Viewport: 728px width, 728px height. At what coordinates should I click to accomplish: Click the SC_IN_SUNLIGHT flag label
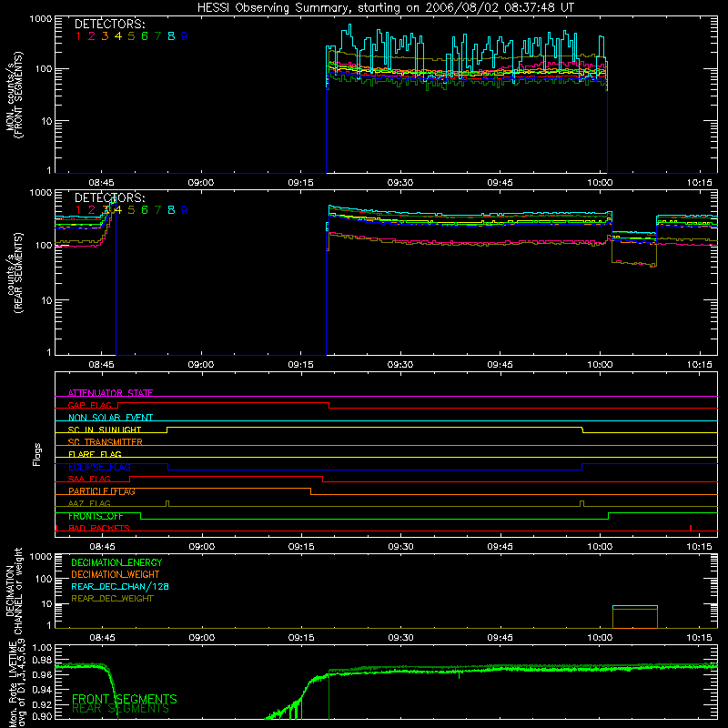point(105,430)
